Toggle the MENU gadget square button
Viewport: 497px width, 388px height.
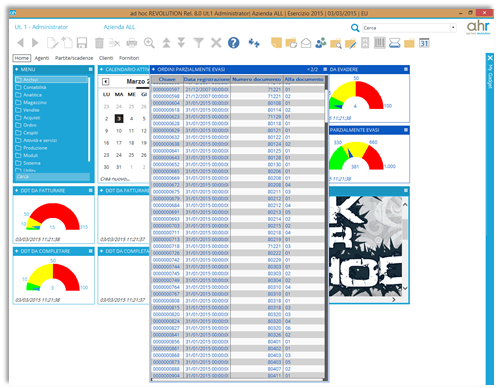click(x=91, y=69)
